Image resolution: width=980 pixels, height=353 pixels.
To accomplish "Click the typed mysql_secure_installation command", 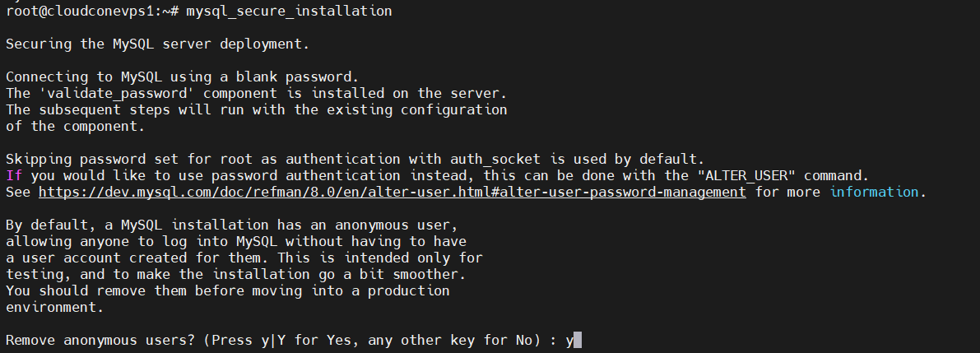I will [x=289, y=11].
